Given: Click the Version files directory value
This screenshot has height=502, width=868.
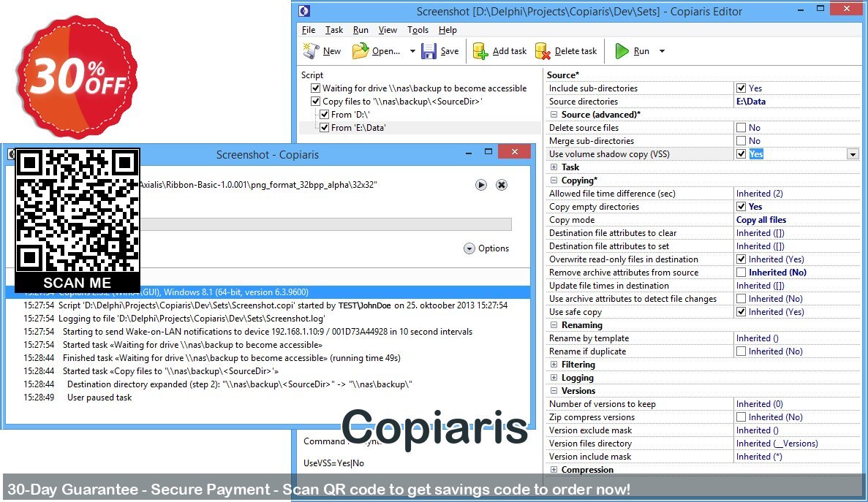Looking at the screenshot, I should [x=777, y=444].
